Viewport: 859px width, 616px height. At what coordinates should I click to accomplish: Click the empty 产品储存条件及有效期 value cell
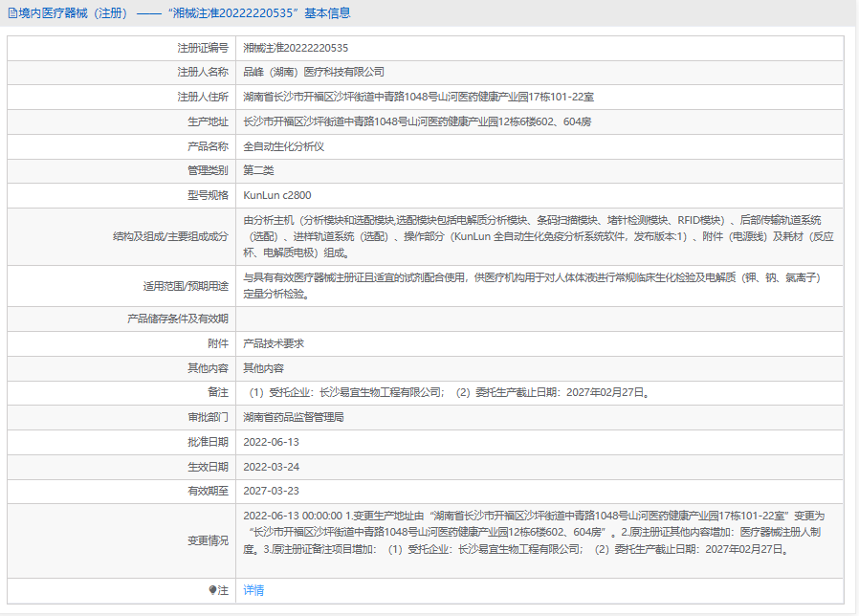[540, 319]
